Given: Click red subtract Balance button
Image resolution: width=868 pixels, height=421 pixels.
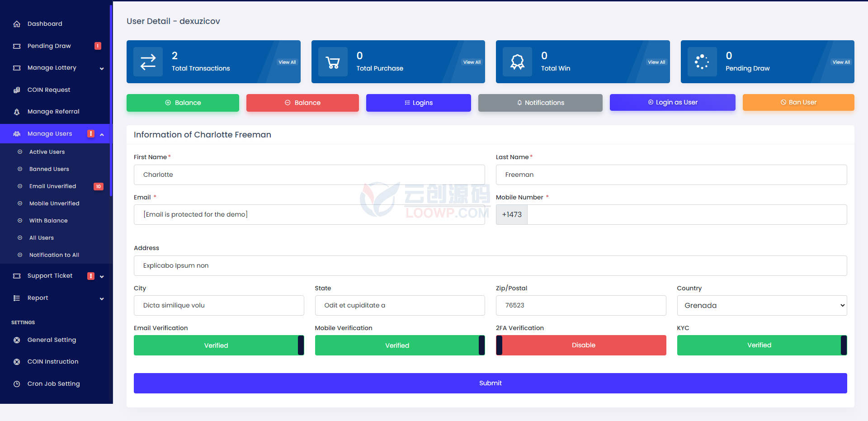Looking at the screenshot, I should tap(302, 103).
